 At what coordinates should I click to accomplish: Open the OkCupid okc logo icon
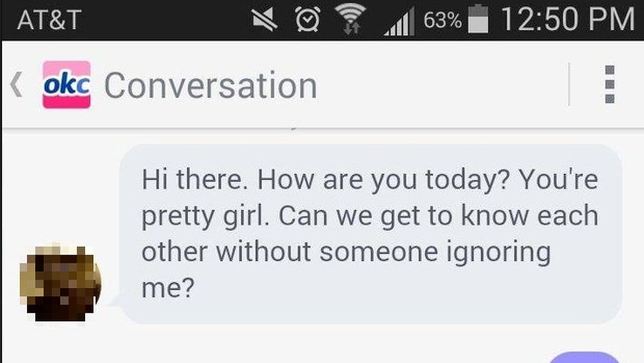click(x=67, y=84)
